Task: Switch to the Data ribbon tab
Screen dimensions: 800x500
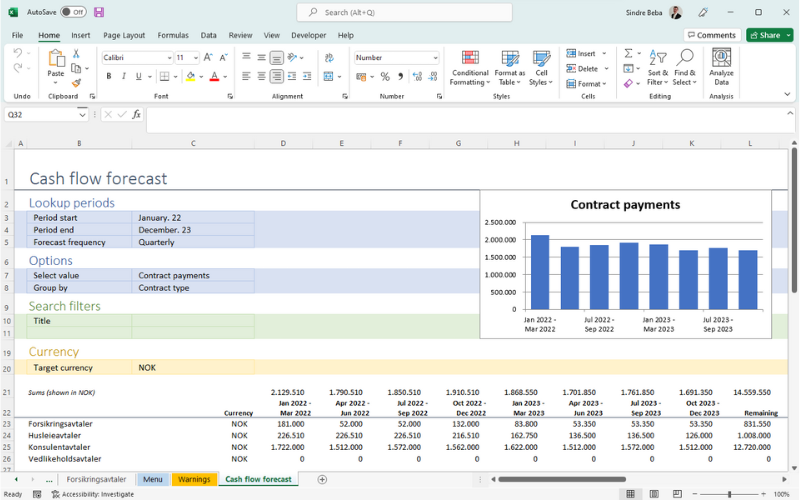Action: click(208, 35)
